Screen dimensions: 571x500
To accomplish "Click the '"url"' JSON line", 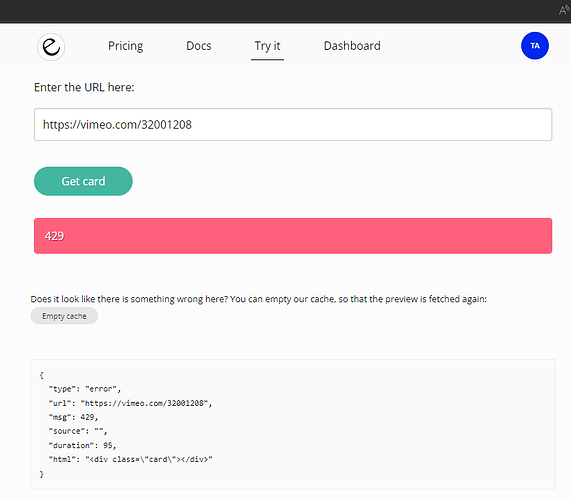I will (130, 403).
